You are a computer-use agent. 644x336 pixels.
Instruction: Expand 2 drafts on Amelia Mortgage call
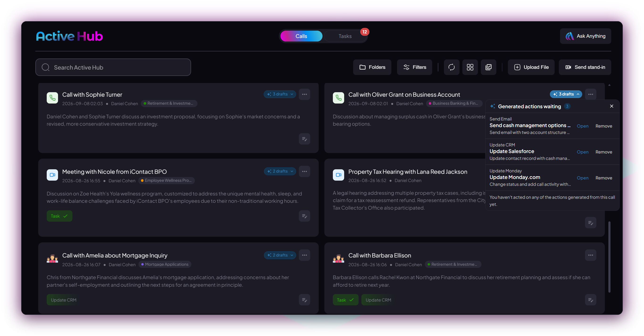(x=280, y=255)
